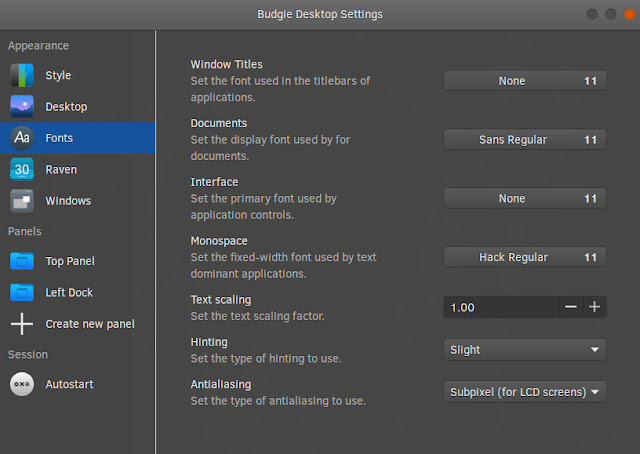The image size is (640, 454).
Task: Click the Interface heading text
Action: (214, 182)
